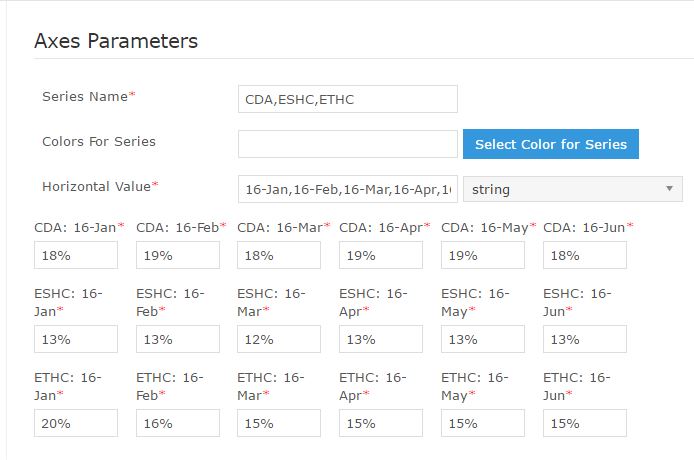Screen dimensions: 694x460
Task: Focus the CDA: 16-Jun value field
Action: coord(585,255)
